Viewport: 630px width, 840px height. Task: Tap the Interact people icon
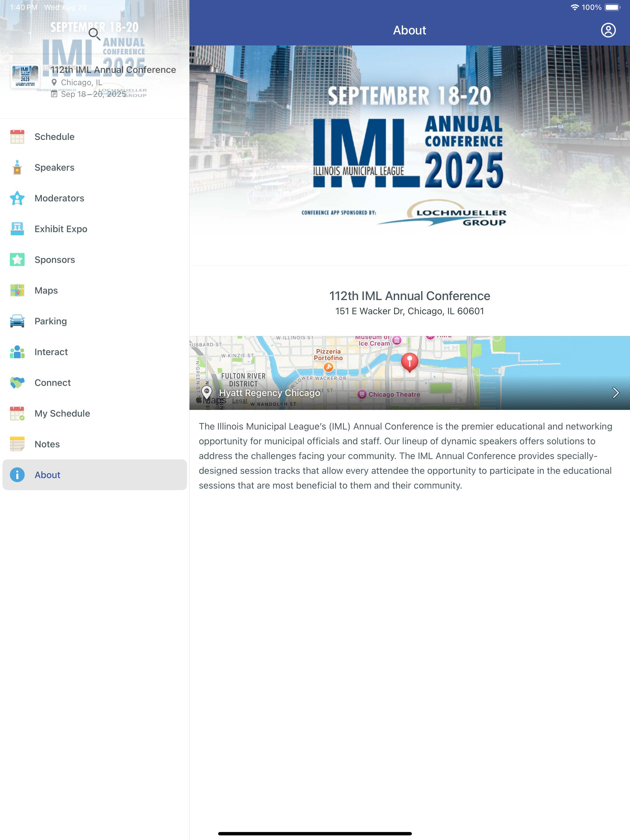click(17, 352)
